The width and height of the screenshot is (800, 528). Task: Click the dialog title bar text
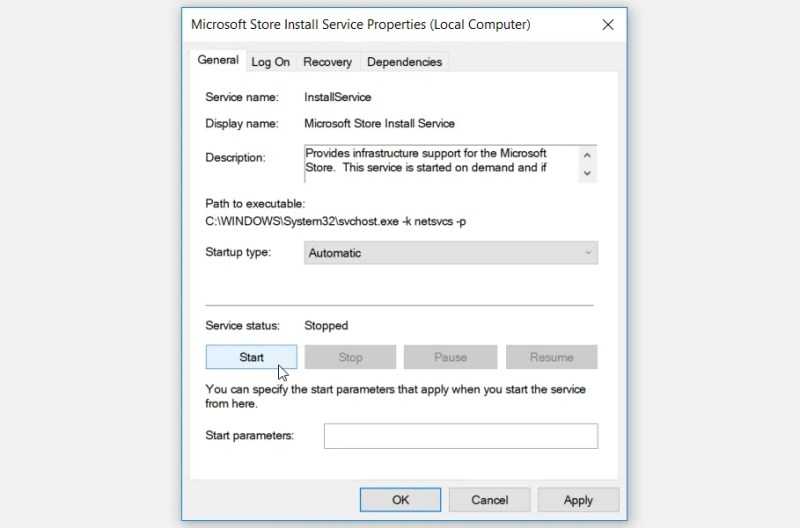(x=361, y=24)
